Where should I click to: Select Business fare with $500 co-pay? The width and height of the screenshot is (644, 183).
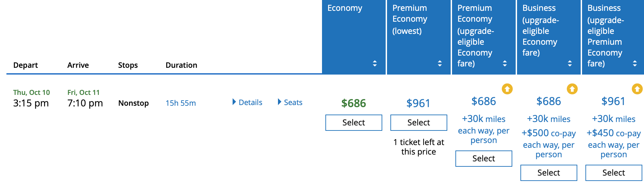(549, 173)
